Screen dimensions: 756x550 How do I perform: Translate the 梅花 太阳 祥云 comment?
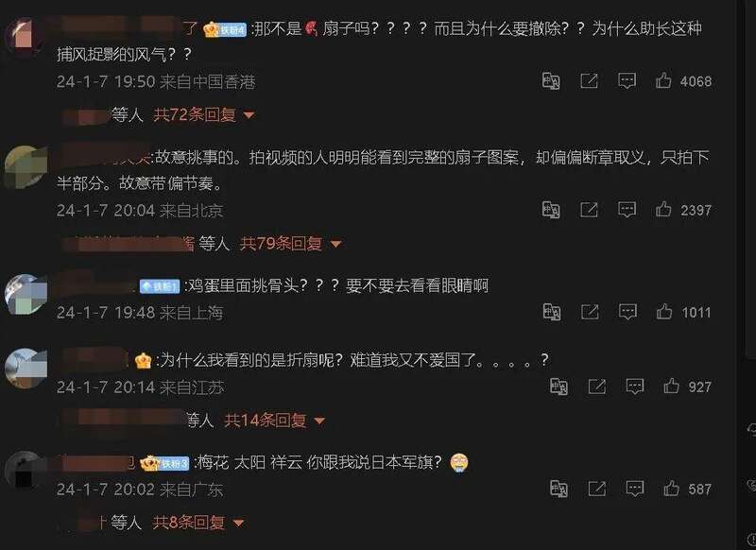tap(558, 489)
